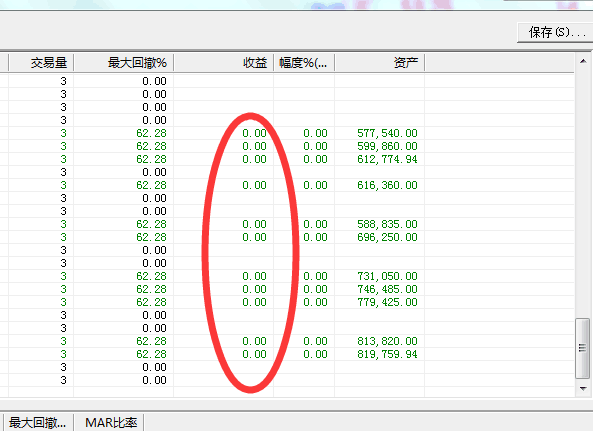Sort by 最大回撤% column header
Viewport: 593px width, 431px height.
123,62
